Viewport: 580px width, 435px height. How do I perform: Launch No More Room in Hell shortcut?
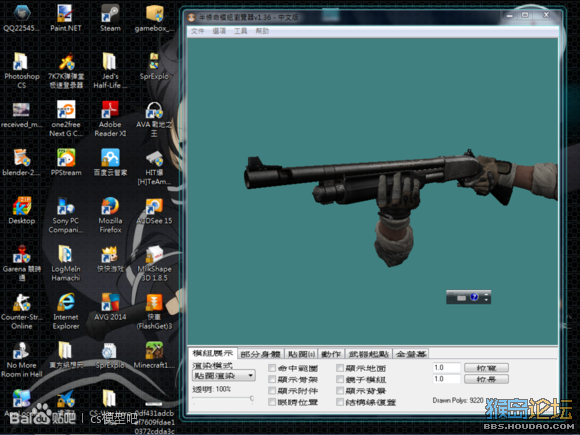pyautogui.click(x=21, y=359)
